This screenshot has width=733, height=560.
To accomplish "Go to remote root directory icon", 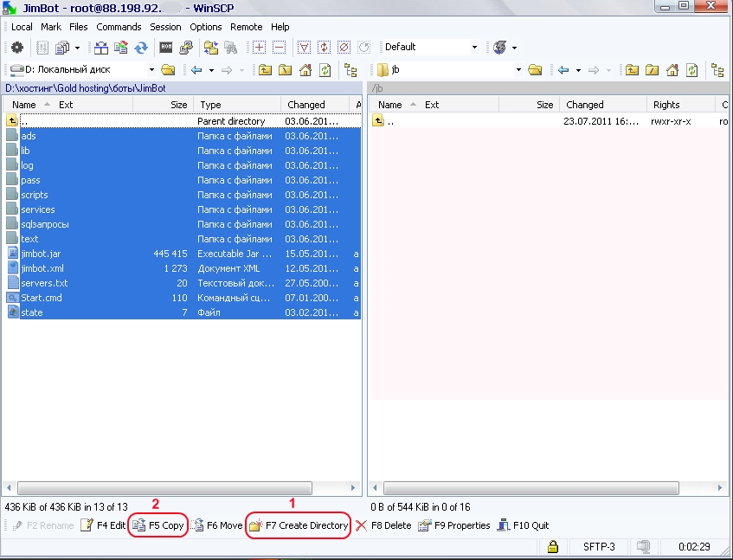I will [x=653, y=70].
